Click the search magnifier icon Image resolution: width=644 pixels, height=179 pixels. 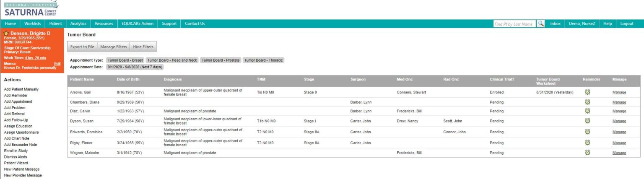pyautogui.click(x=541, y=24)
